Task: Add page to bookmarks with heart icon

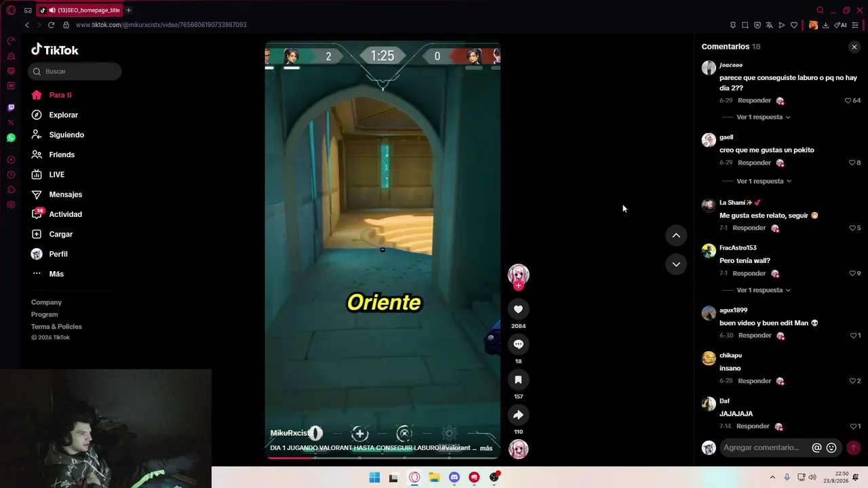Action: coord(794,25)
